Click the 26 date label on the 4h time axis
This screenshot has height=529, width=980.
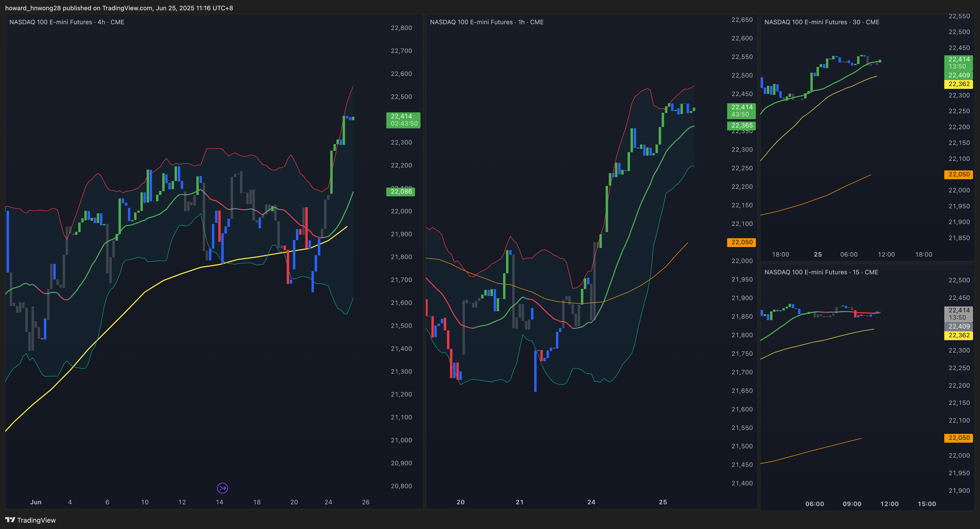click(366, 502)
